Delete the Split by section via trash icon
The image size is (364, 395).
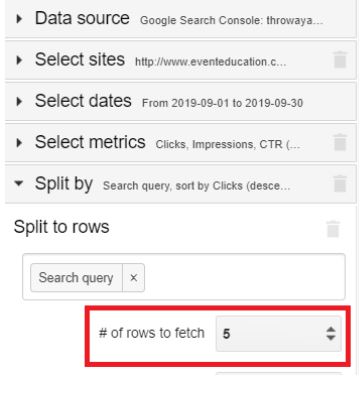[x=340, y=184]
